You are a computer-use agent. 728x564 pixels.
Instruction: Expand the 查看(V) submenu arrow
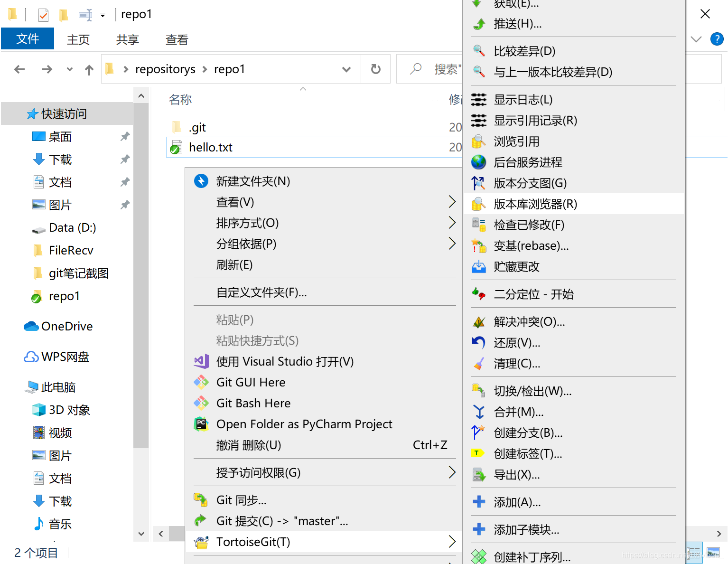(x=452, y=202)
